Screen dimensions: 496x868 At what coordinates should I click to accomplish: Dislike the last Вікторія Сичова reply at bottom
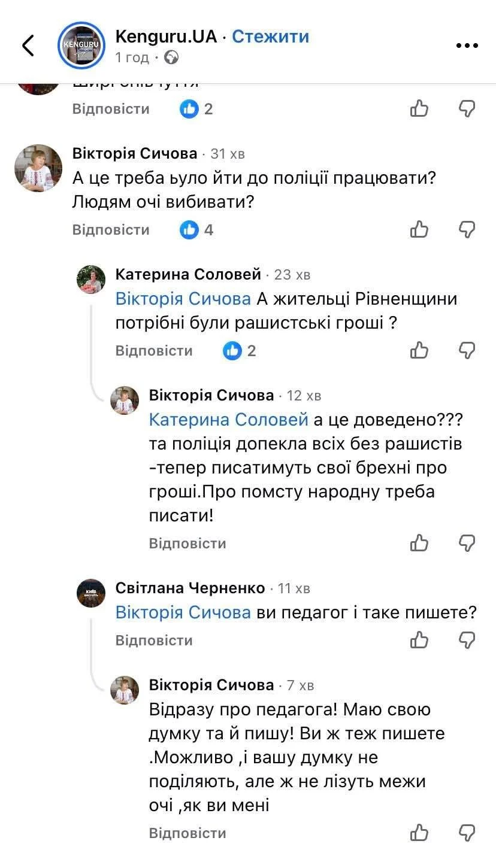[x=467, y=833]
